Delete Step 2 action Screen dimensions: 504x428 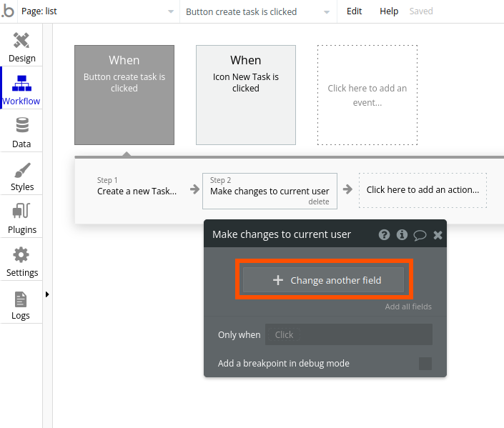[319, 201]
